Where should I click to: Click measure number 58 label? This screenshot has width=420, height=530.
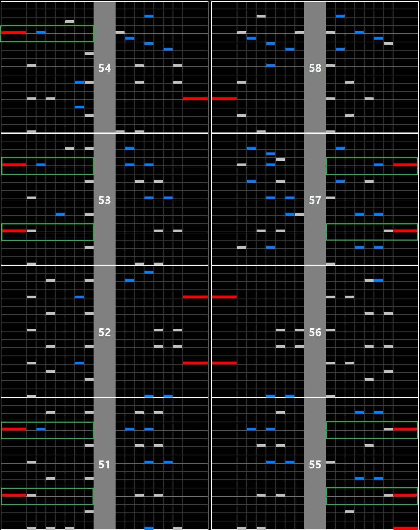pos(315,68)
